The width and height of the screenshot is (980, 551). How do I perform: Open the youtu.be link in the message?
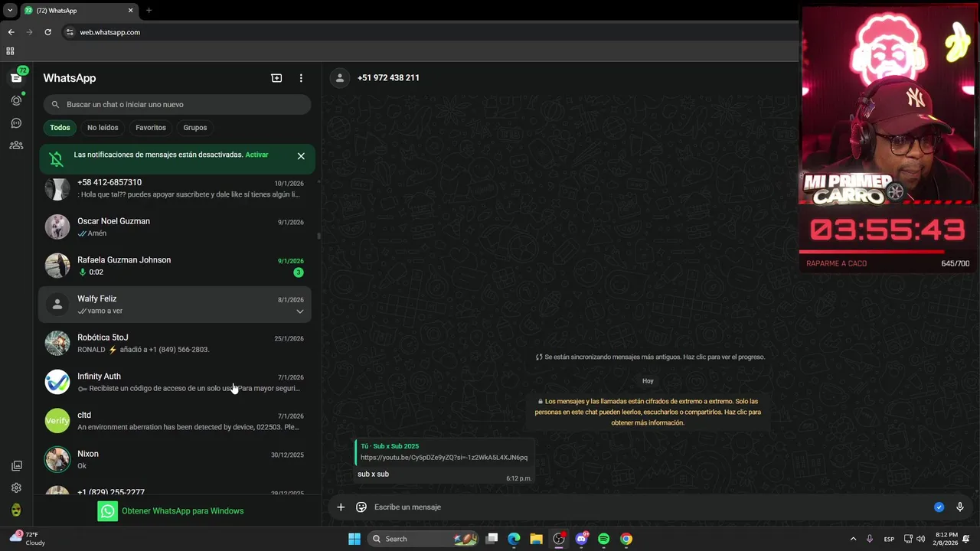[x=444, y=458]
